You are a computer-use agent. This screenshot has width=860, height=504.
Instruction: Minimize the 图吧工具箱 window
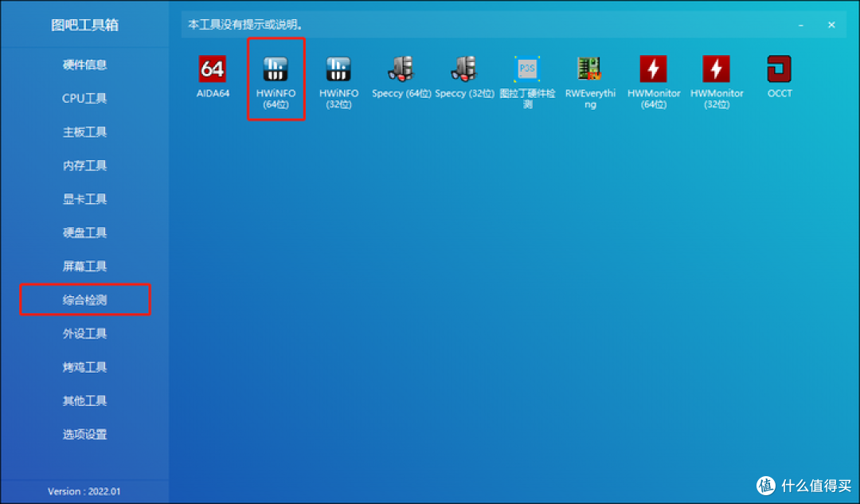801,25
